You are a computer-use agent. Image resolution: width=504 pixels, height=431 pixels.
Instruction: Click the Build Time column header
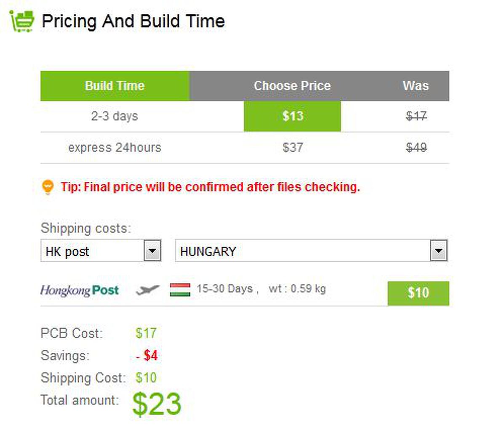(x=115, y=86)
